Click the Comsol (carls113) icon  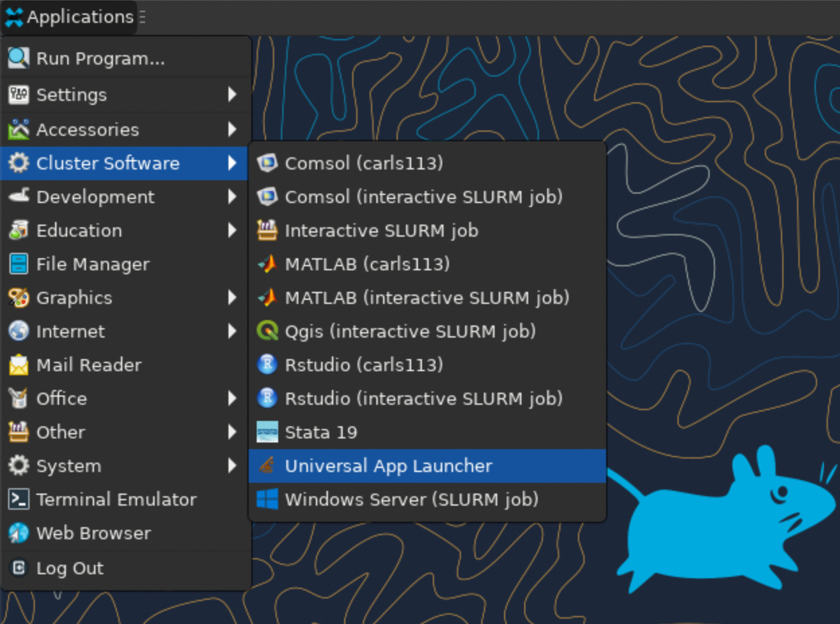point(267,163)
